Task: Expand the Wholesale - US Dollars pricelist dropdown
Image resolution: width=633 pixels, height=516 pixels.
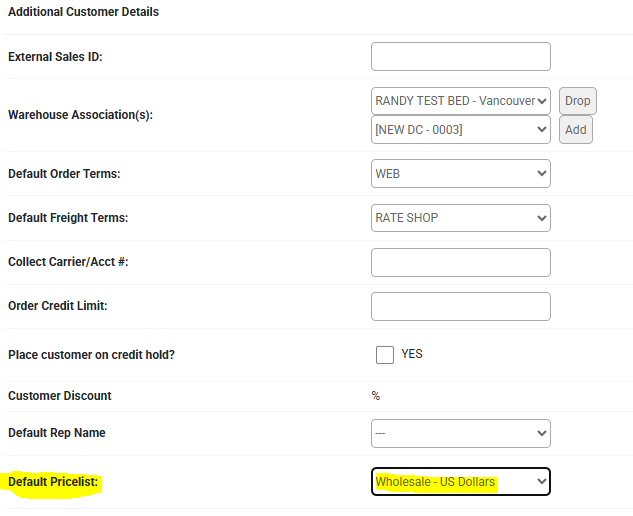Action: (460, 482)
